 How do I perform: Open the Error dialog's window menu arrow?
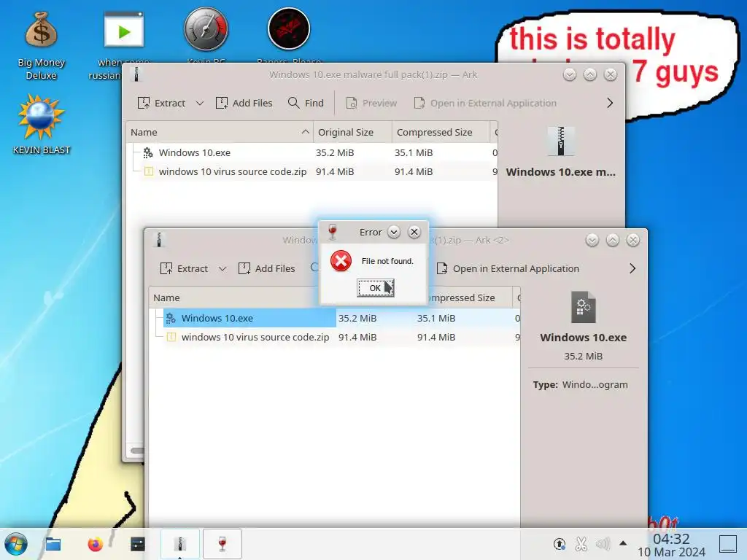point(393,232)
